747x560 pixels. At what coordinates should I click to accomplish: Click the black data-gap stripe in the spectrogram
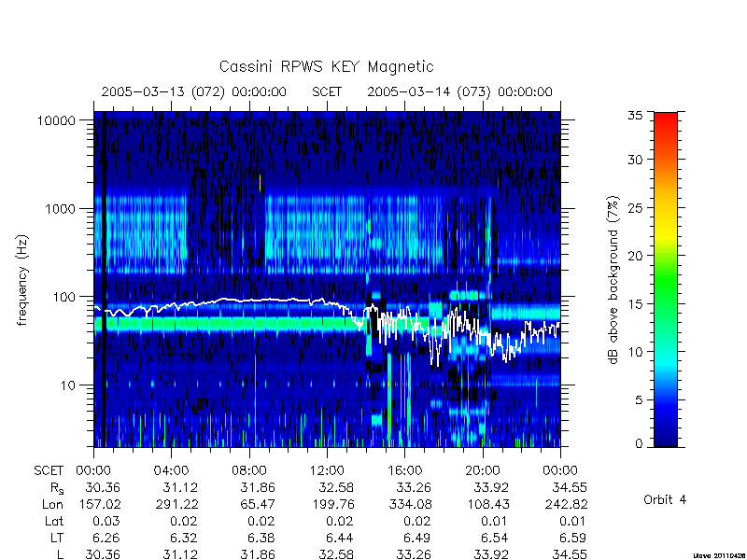click(x=104, y=278)
